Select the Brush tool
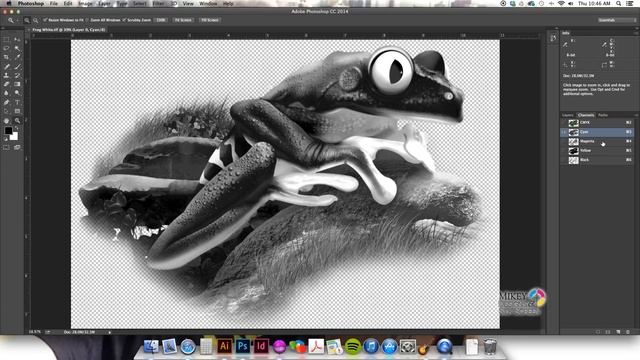This screenshot has width=640, height=360. click(x=17, y=67)
